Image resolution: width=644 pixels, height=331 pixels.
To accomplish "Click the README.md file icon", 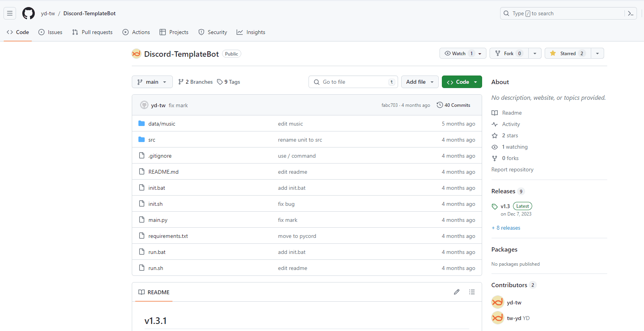I will [142, 172].
